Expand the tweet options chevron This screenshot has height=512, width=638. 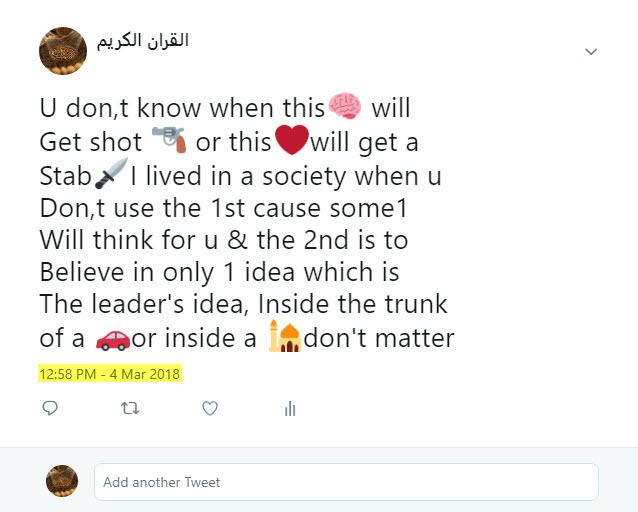tap(591, 51)
